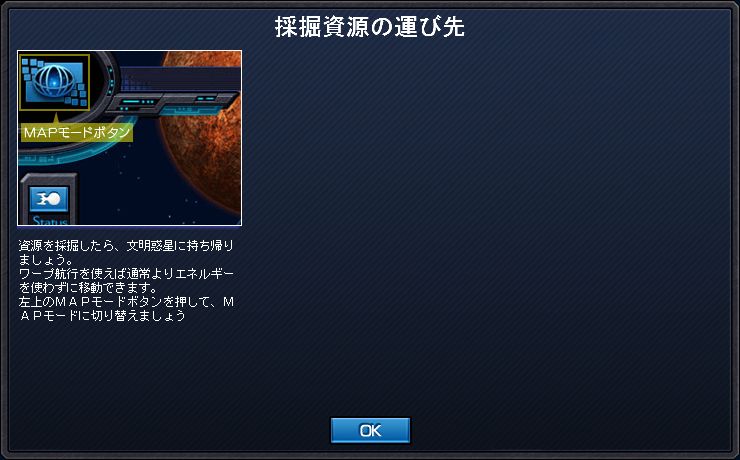This screenshot has width=740, height=460.
Task: Click the dialog title 採掘資源の運び先
Action: 370,27
